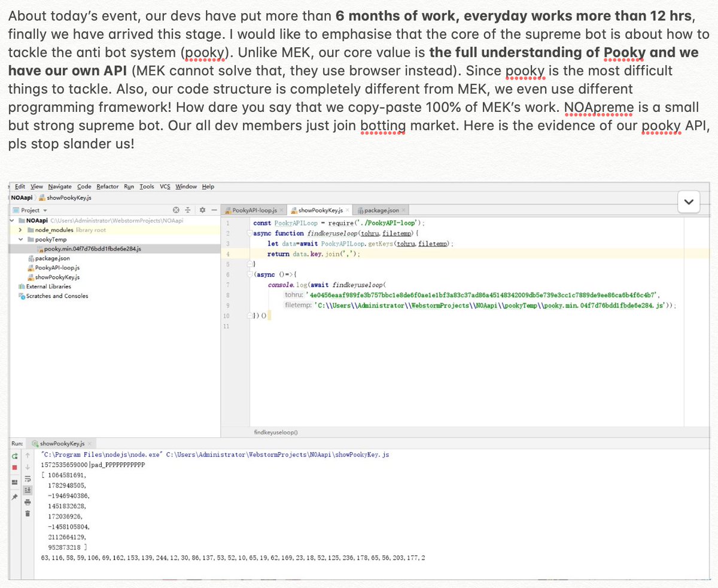Open the Edit menu
Viewport: 718px width, 588px height.
[x=20, y=187]
